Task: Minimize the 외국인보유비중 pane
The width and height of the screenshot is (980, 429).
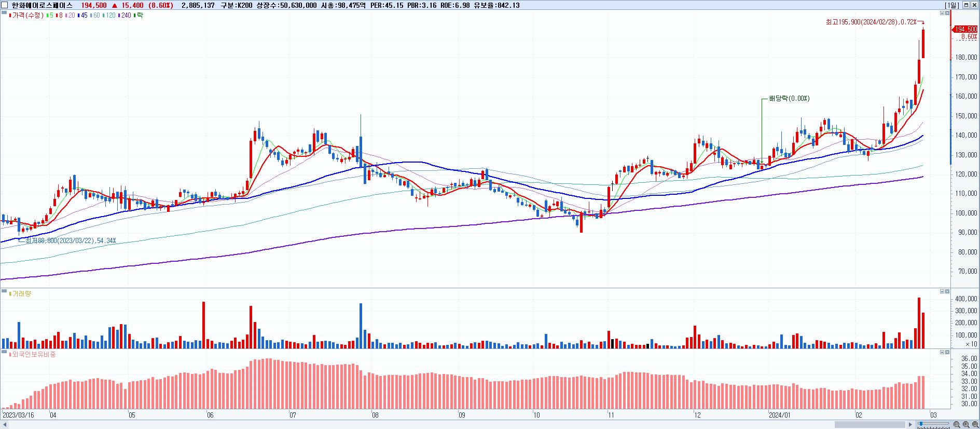Action: (942, 352)
